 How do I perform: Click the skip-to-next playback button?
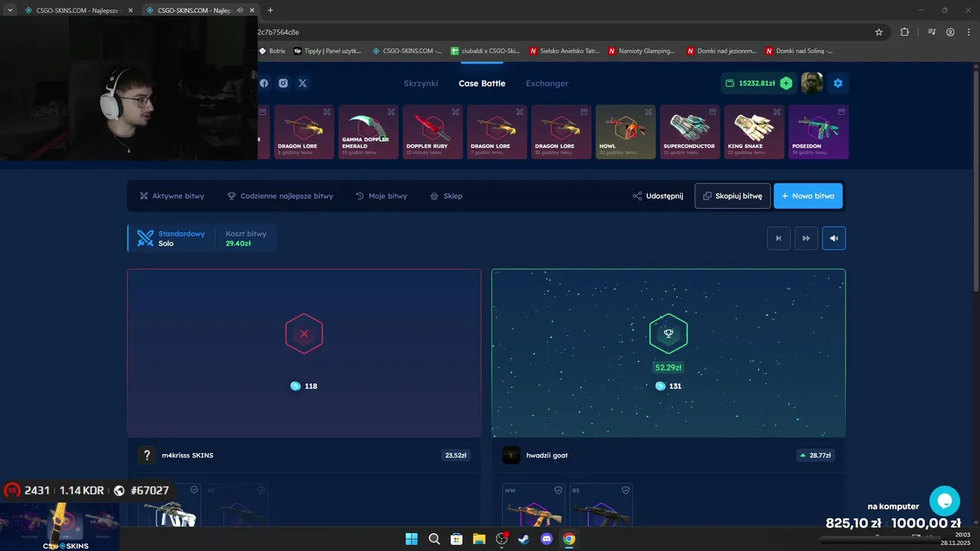pyautogui.click(x=779, y=238)
